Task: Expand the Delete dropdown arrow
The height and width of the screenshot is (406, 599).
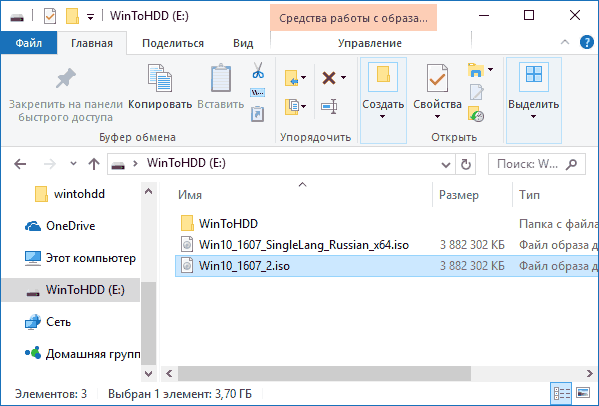Action: (x=343, y=78)
